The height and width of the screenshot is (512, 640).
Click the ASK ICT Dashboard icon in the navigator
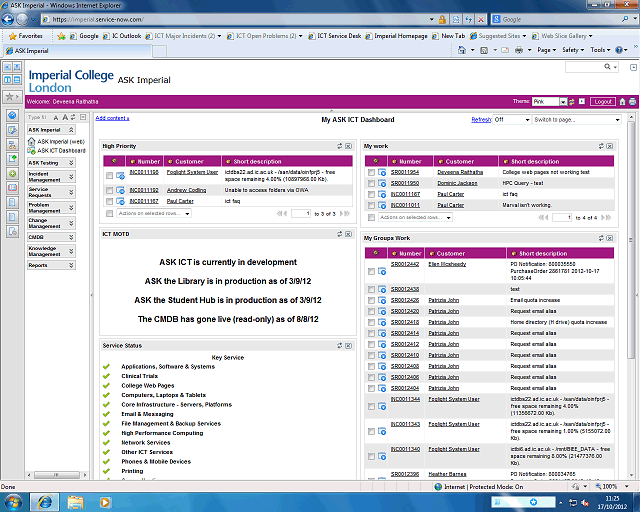[x=31, y=150]
